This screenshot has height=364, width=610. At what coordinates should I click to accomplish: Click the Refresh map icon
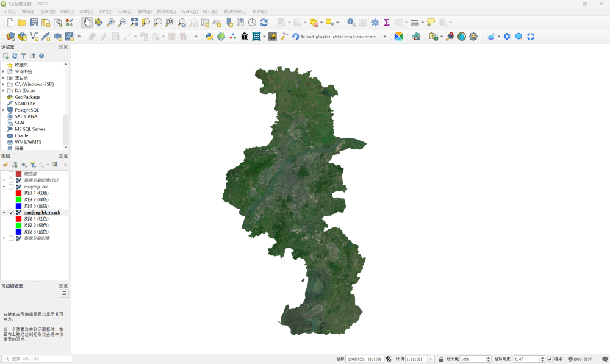coord(264,23)
